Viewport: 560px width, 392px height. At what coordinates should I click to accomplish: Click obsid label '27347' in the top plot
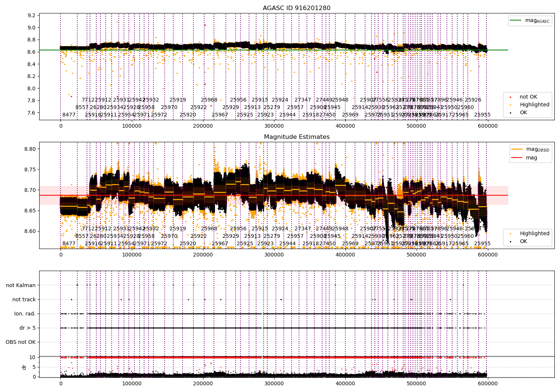(303, 100)
